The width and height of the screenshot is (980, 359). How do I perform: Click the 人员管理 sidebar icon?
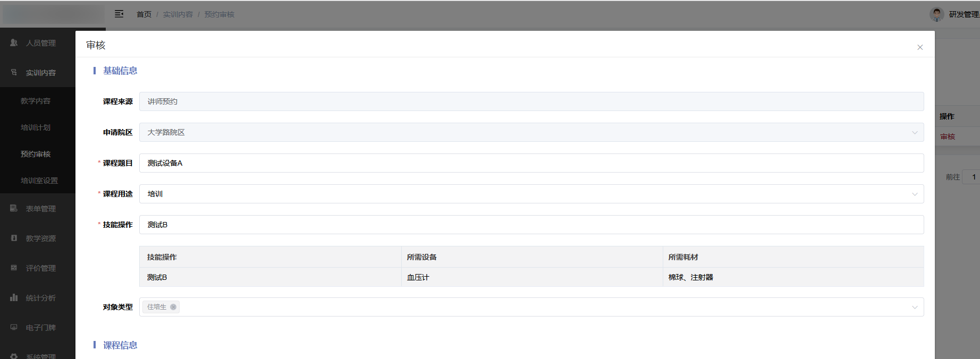tap(14, 42)
